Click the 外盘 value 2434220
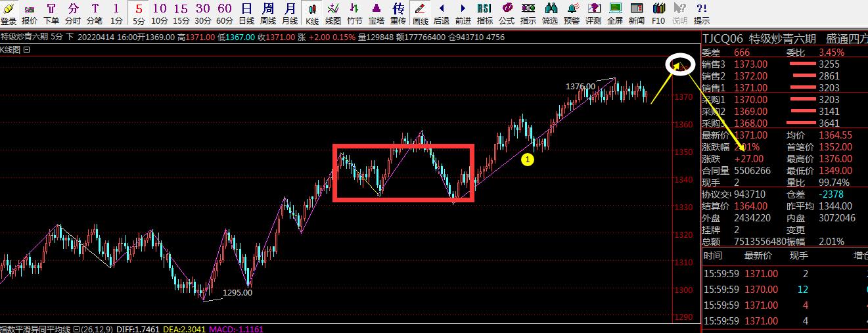The width and height of the screenshot is (868, 333). point(752,217)
